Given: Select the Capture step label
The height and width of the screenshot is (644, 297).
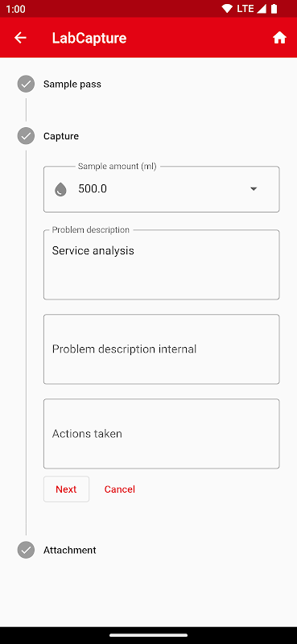Looking at the screenshot, I should click(61, 136).
